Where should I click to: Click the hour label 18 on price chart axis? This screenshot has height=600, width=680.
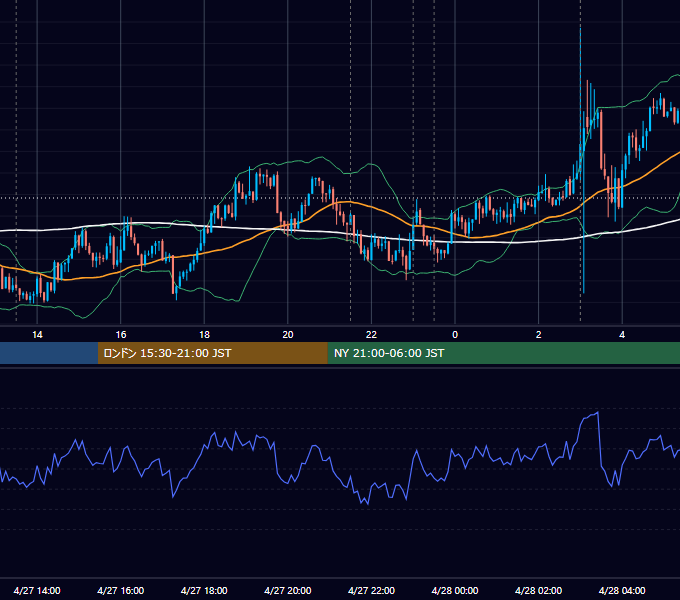pyautogui.click(x=204, y=334)
